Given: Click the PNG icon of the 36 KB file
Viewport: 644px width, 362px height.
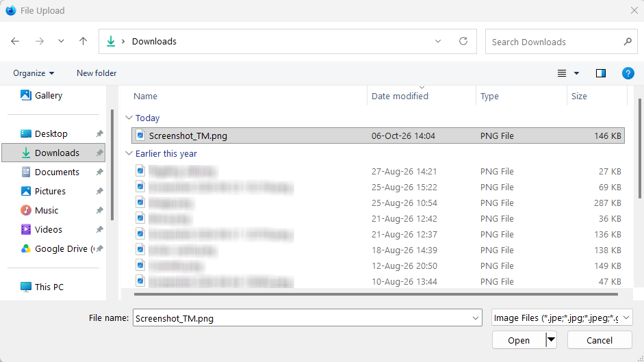Looking at the screenshot, I should [140, 218].
